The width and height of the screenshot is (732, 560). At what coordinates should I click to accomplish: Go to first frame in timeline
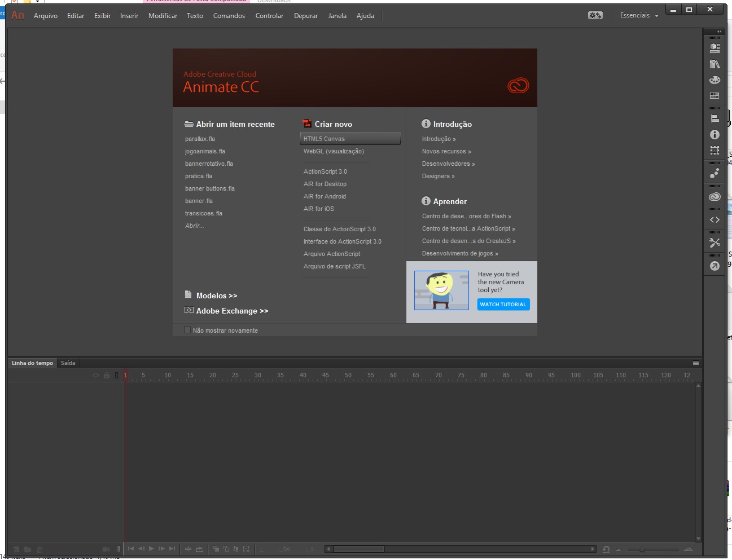tap(131, 549)
